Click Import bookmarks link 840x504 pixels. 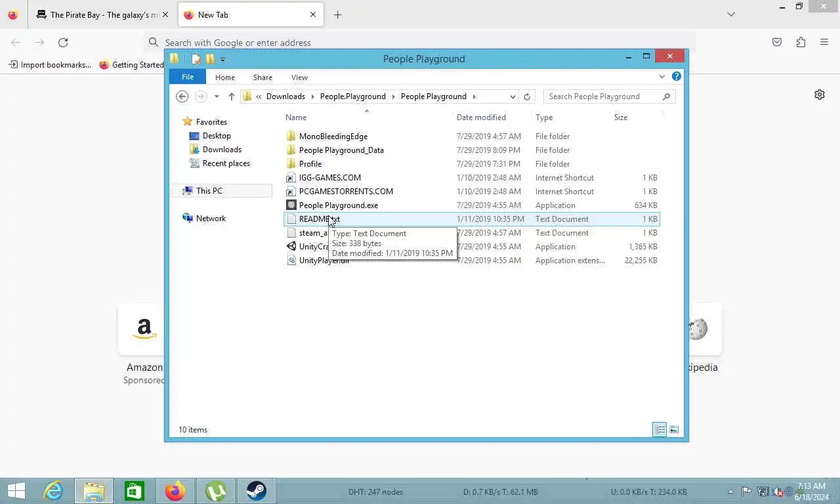click(x=50, y=65)
